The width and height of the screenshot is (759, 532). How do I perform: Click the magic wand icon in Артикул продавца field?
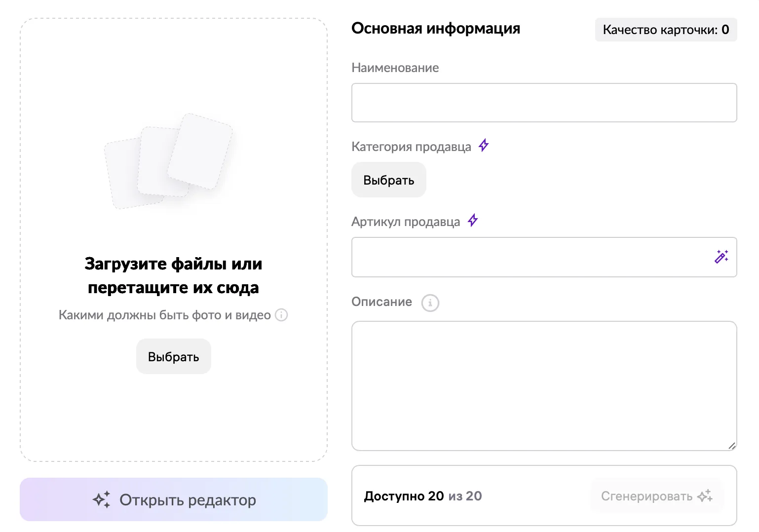(x=721, y=257)
